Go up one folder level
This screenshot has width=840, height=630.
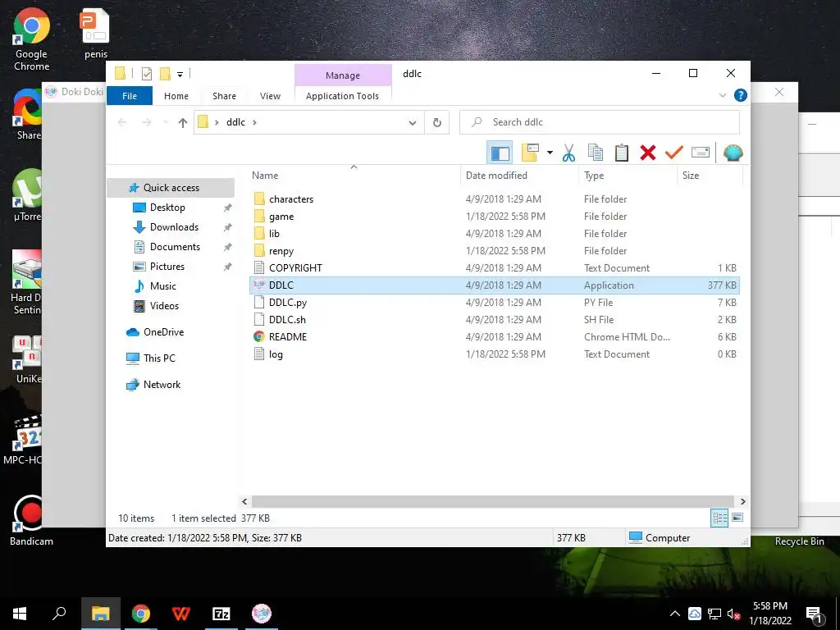(183, 123)
